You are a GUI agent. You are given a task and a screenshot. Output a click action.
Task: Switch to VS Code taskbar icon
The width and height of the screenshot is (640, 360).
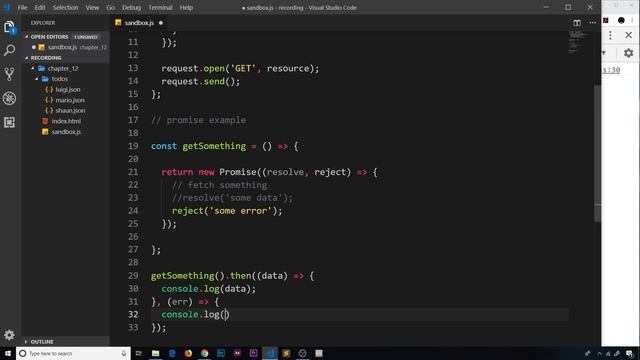[x=270, y=353]
